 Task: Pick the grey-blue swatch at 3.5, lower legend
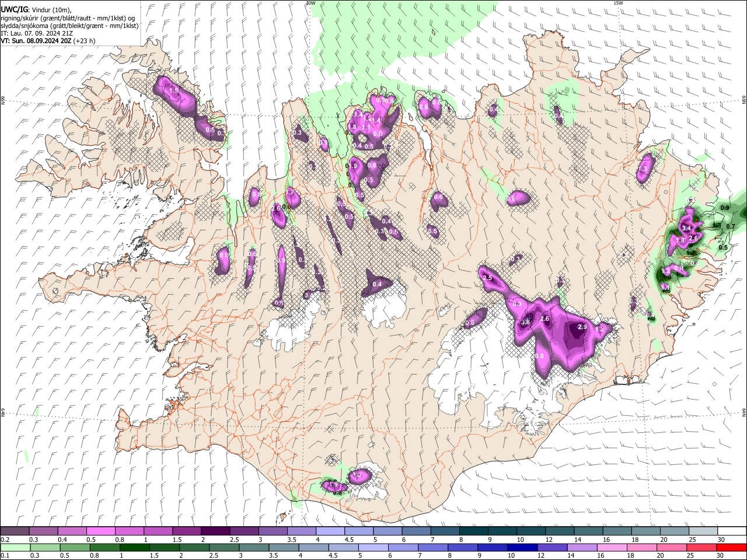click(x=283, y=547)
